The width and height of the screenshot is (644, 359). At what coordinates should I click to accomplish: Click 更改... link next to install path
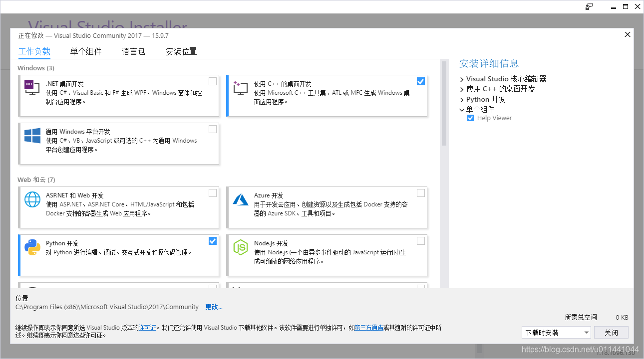tap(214, 307)
